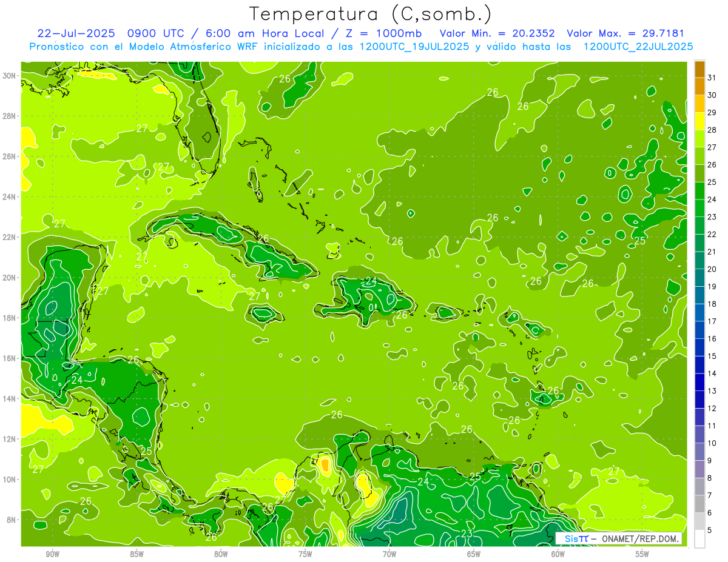Click longitude axis label '55W'
This screenshot has height=562, width=728.
click(x=642, y=554)
